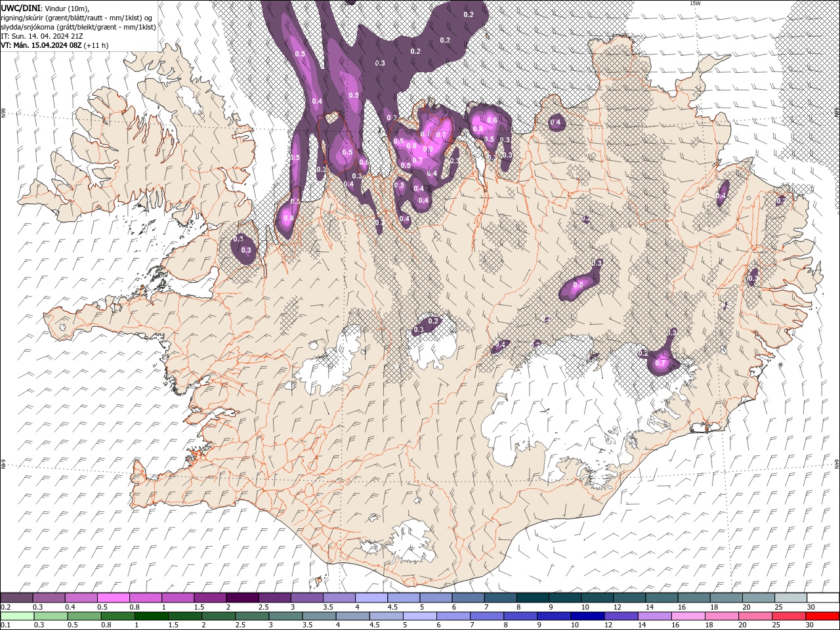840x630 pixels.
Task: Pick the lower scale violet swatch at 12
Action: tap(621, 616)
